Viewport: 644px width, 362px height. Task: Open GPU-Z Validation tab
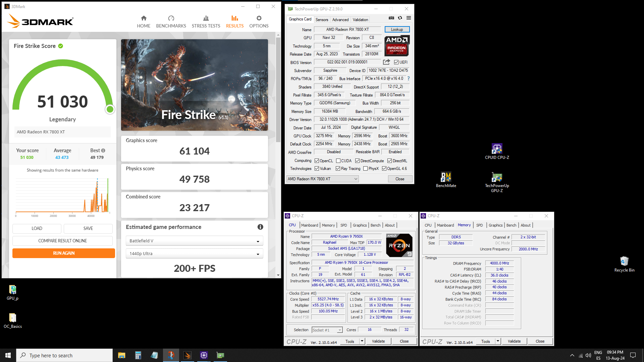(x=360, y=20)
